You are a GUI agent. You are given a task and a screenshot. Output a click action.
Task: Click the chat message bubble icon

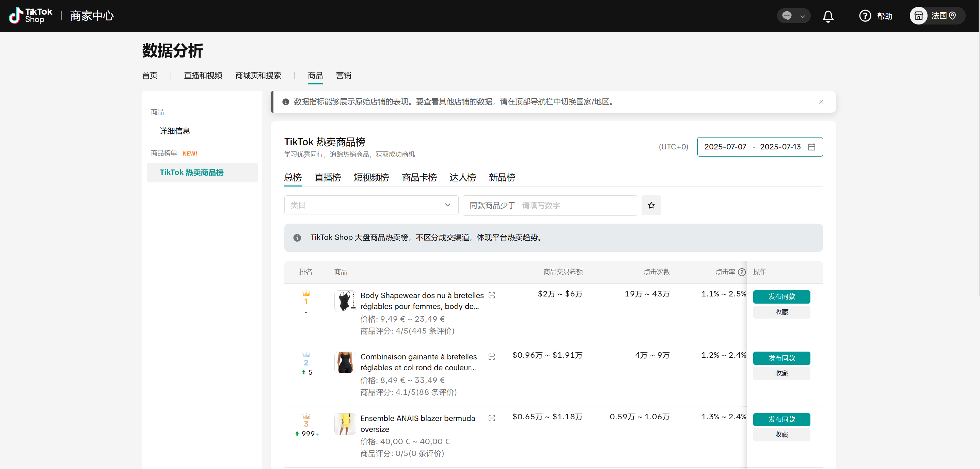(787, 16)
